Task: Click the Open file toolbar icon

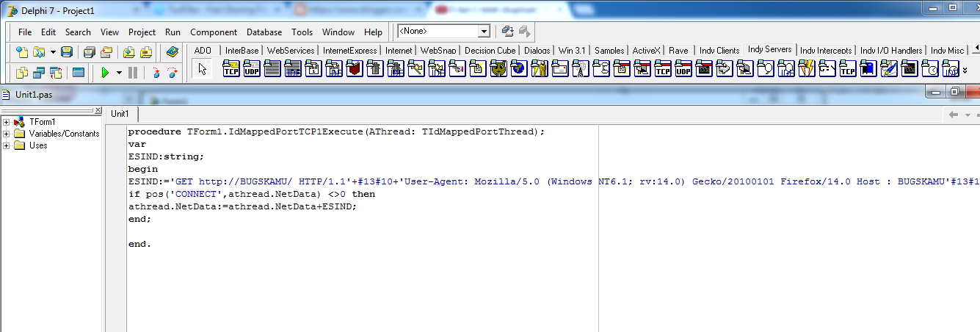Action: pos(37,52)
